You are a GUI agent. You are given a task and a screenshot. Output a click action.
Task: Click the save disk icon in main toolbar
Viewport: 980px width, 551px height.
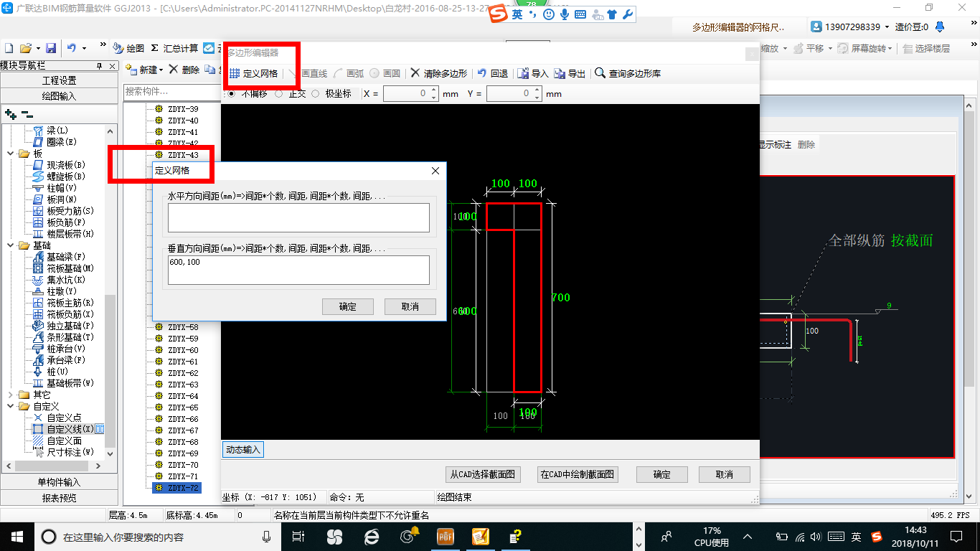[51, 48]
